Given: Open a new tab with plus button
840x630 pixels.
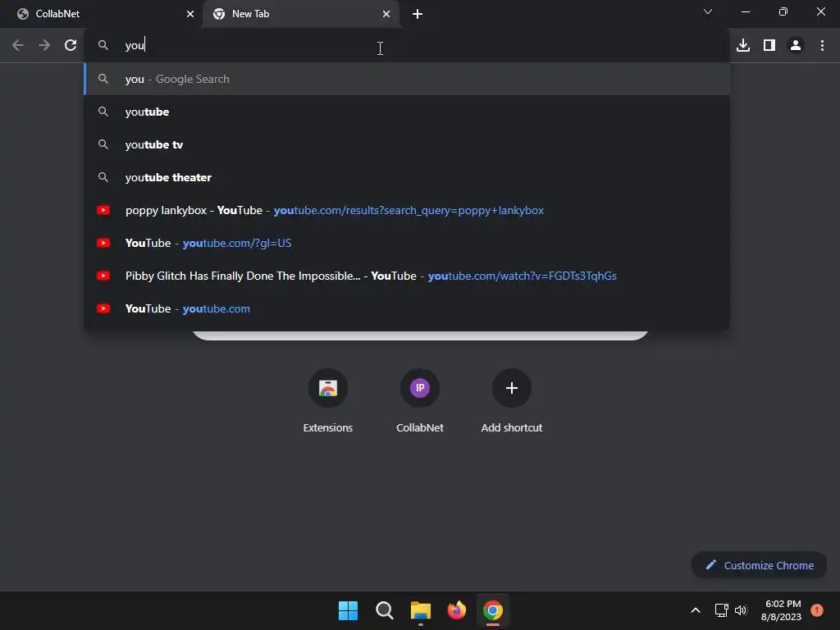Looking at the screenshot, I should (x=418, y=14).
